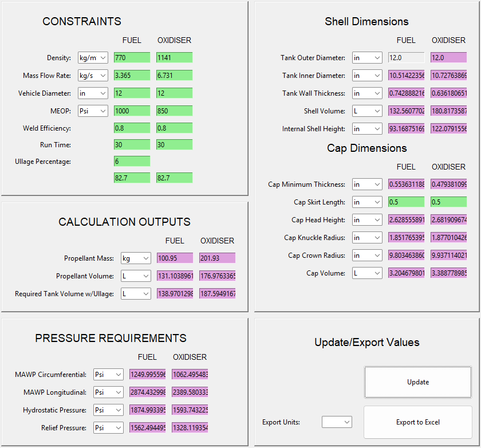Select the oxidiser MEOP input field
This screenshot has height=448, width=481.
(x=174, y=111)
